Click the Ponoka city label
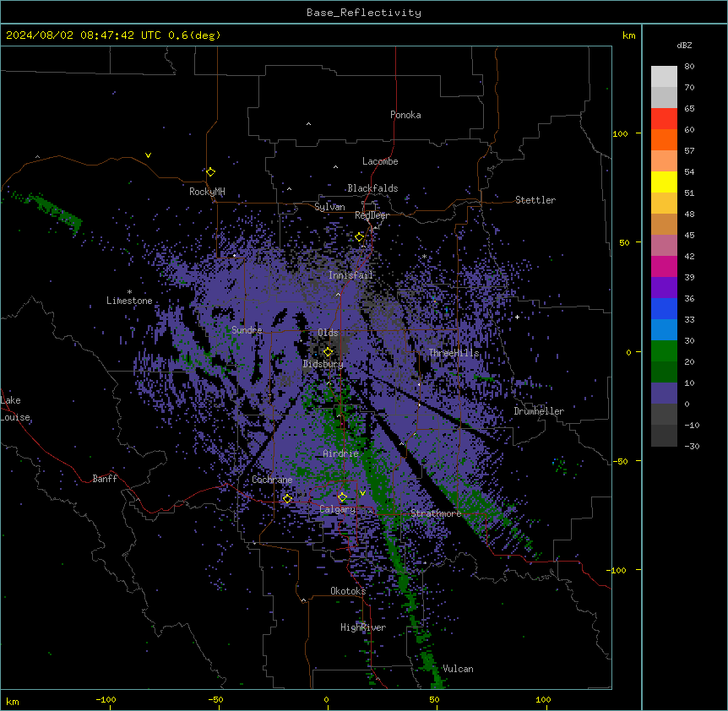This screenshot has height=711, width=728. tap(405, 115)
